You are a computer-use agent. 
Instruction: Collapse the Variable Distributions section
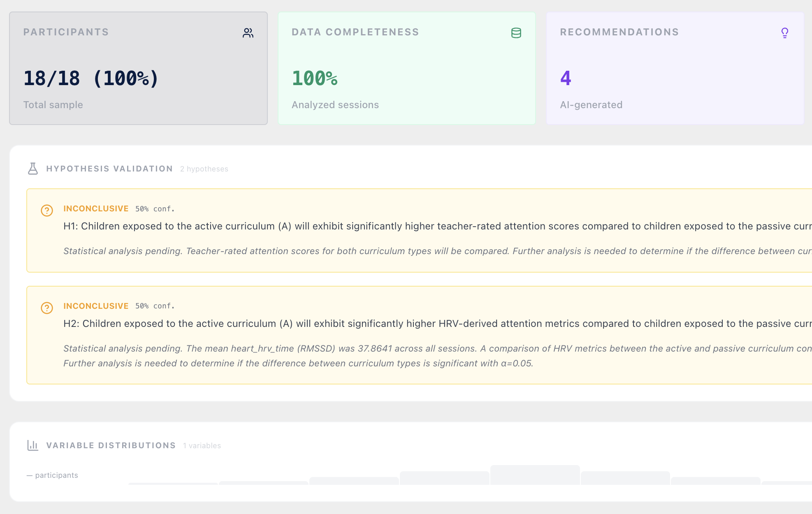[x=111, y=445]
